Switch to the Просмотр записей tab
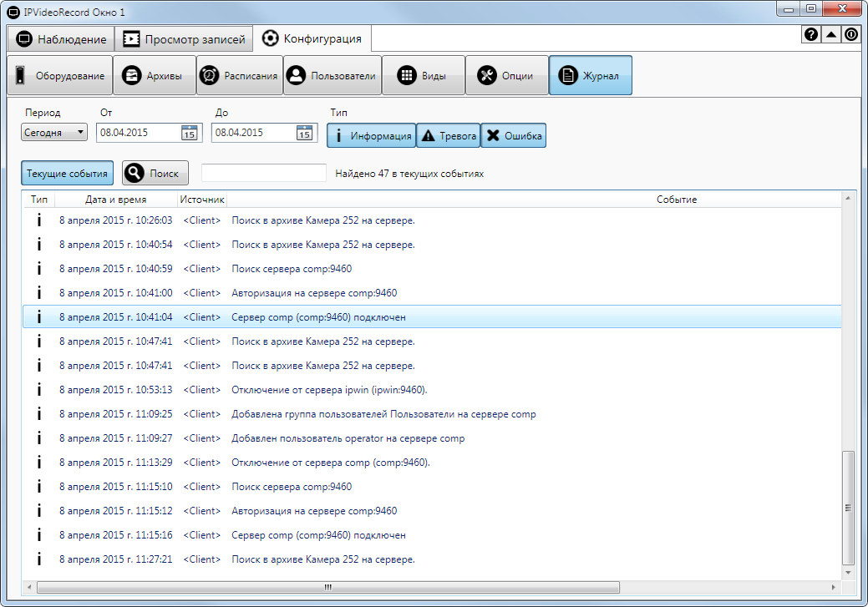 (x=185, y=39)
